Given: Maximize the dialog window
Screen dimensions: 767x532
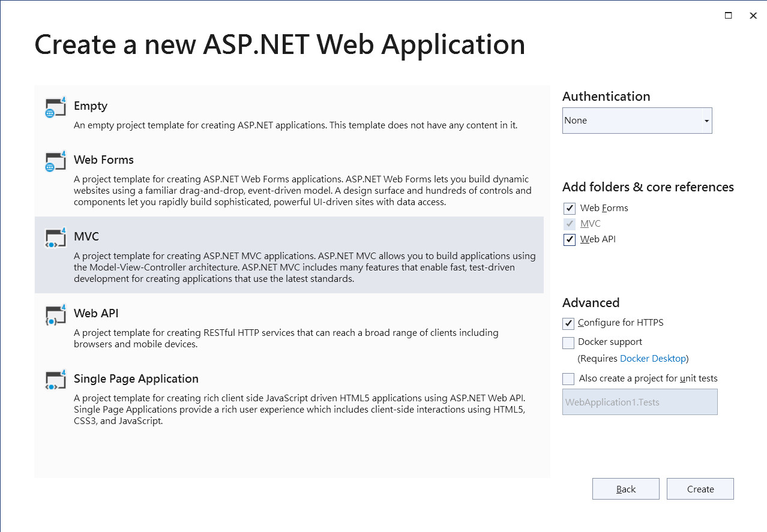Looking at the screenshot, I should point(729,16).
